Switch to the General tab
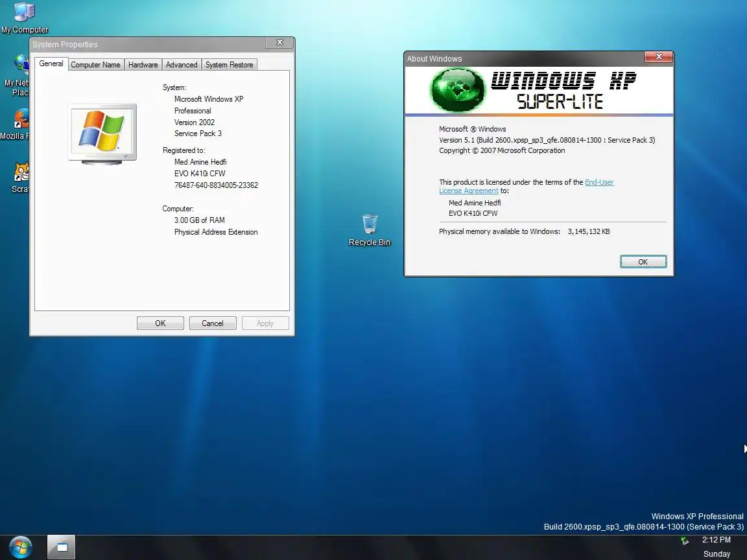Image resolution: width=747 pixels, height=560 pixels. click(x=51, y=64)
